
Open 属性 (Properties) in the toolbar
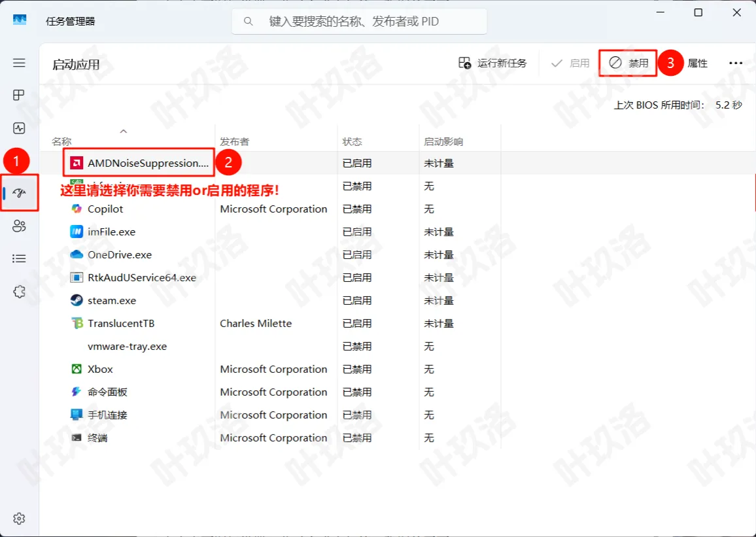(697, 63)
